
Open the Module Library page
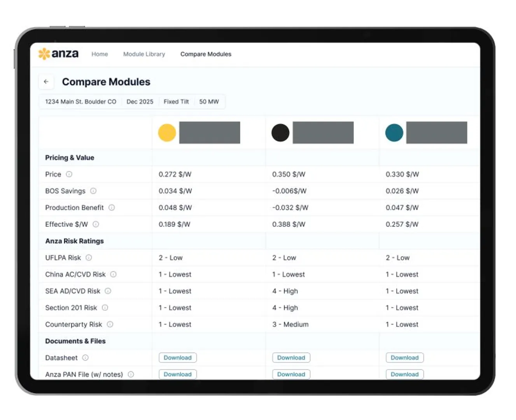[144, 54]
